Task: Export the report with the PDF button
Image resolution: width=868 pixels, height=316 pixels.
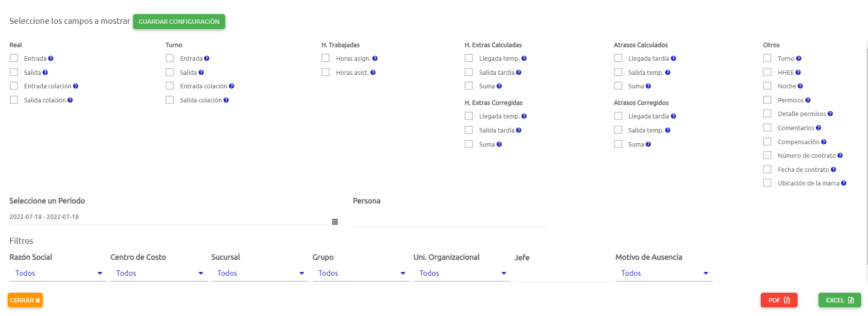Action: click(779, 300)
